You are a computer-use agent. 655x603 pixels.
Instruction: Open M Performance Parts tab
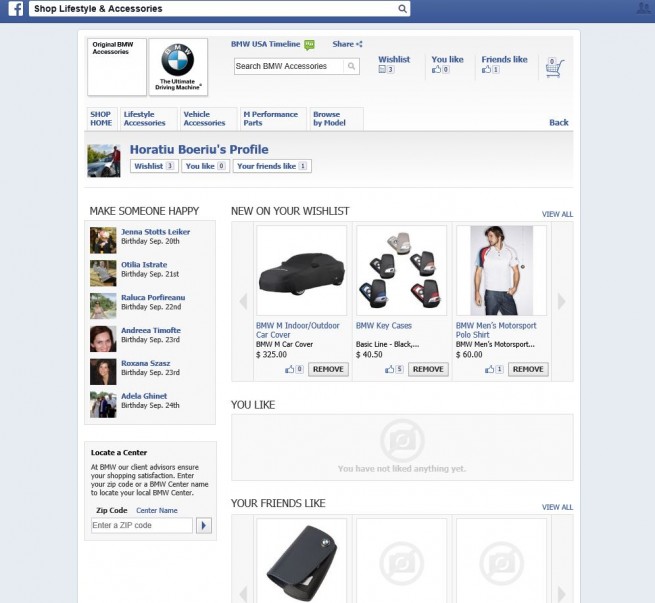(x=271, y=119)
